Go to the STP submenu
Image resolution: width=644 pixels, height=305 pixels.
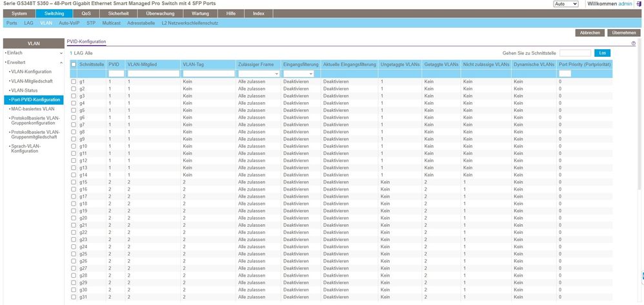tap(91, 23)
